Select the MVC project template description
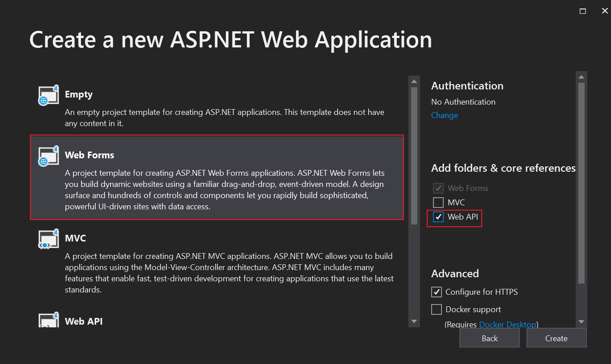This screenshot has height=364, width=611. pos(229,273)
